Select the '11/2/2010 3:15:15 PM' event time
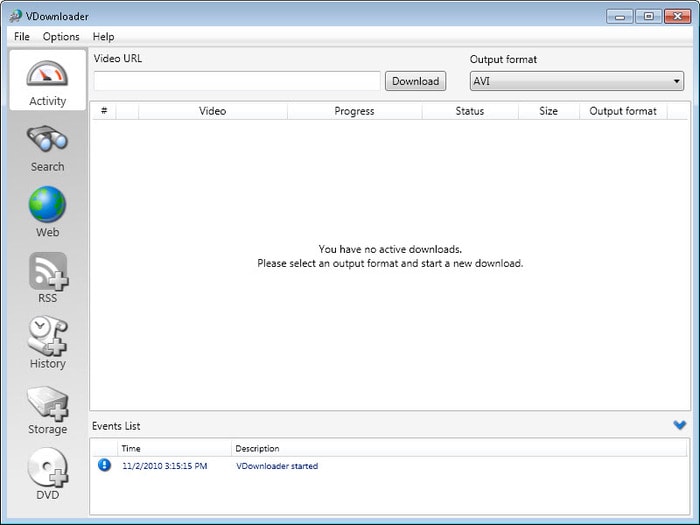This screenshot has height=525, width=700. tap(165, 466)
